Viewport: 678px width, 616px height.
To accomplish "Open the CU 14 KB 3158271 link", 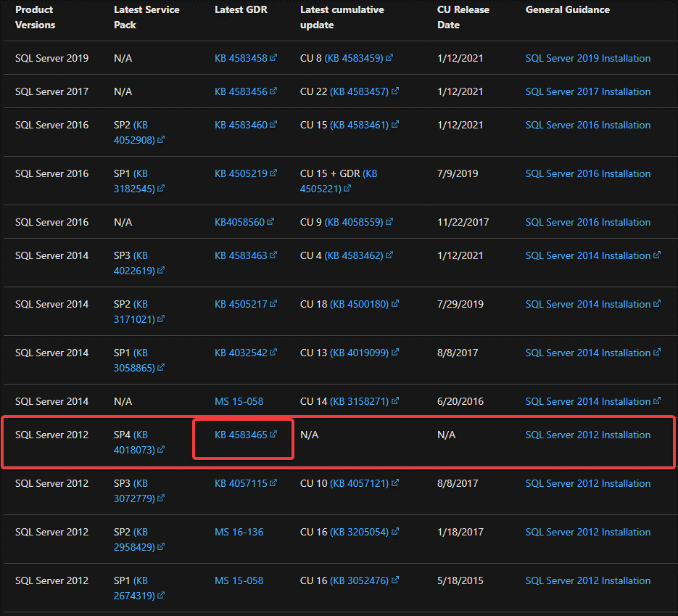I will tap(360, 401).
